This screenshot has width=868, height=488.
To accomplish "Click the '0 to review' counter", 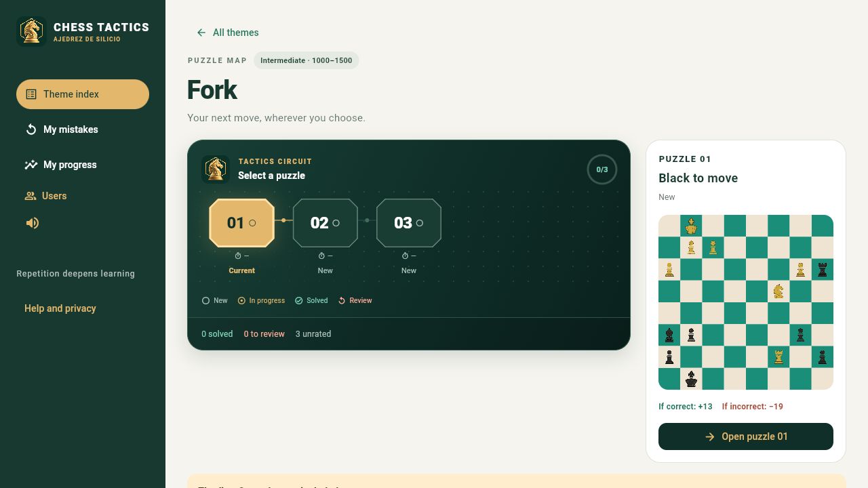I will click(x=264, y=334).
